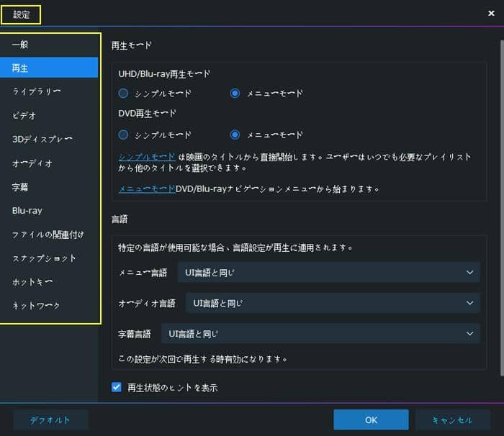Click the デフォルト button

pos(50,420)
